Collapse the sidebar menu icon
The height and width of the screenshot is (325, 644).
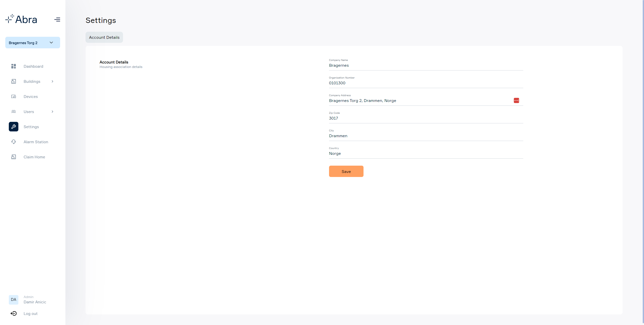pos(57,19)
